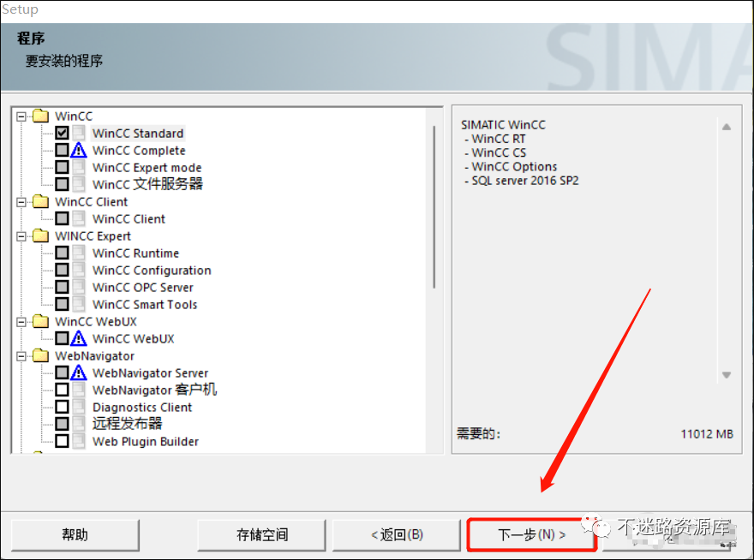The width and height of the screenshot is (754, 560).
Task: Click the program tree vertical scrollbar thumb
Action: click(434, 206)
